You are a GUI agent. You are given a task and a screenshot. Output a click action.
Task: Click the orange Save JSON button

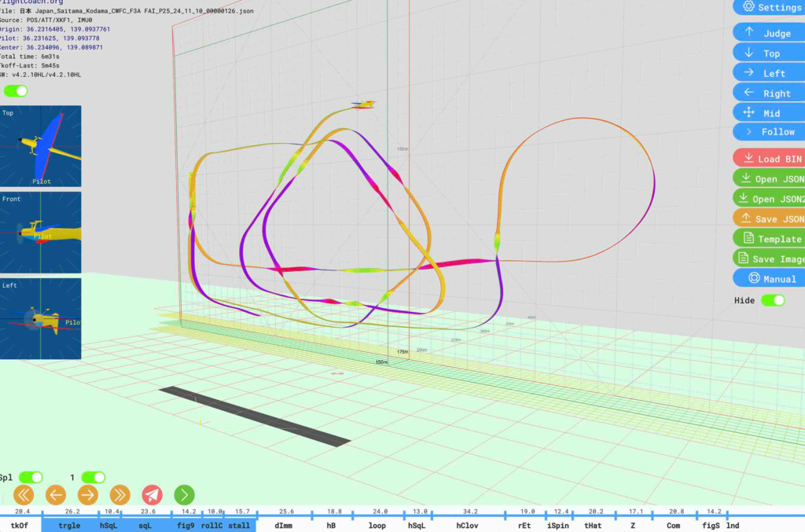coord(770,218)
